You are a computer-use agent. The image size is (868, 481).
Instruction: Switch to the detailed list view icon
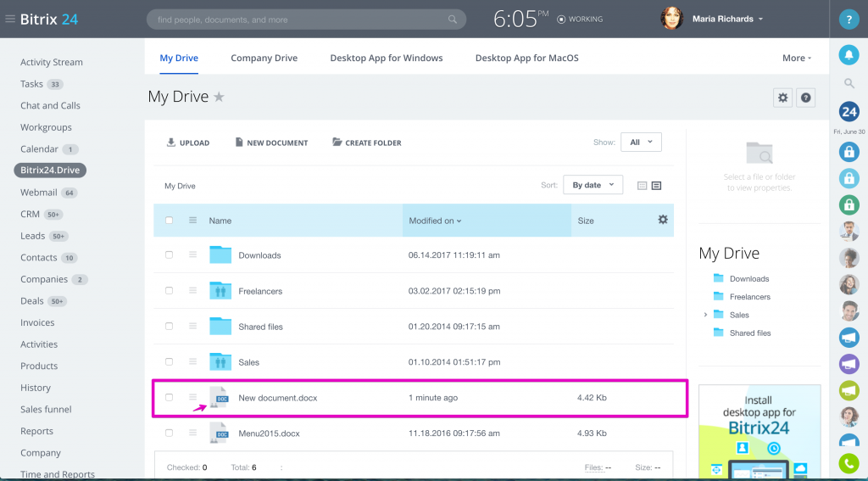click(x=657, y=186)
